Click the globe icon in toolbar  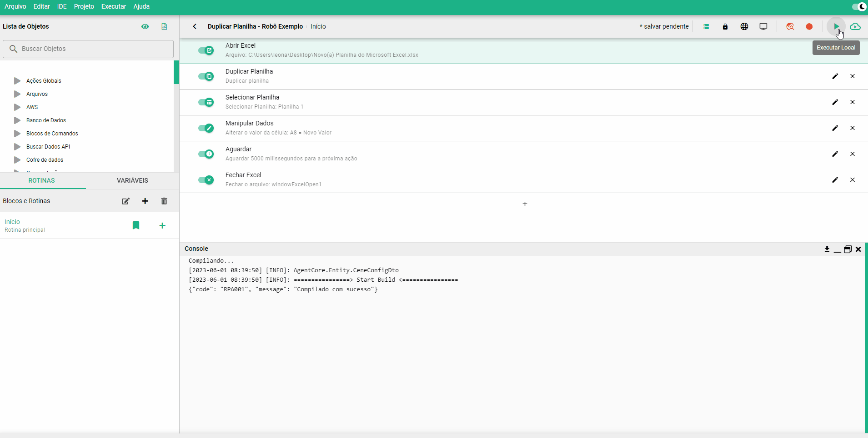tap(744, 27)
